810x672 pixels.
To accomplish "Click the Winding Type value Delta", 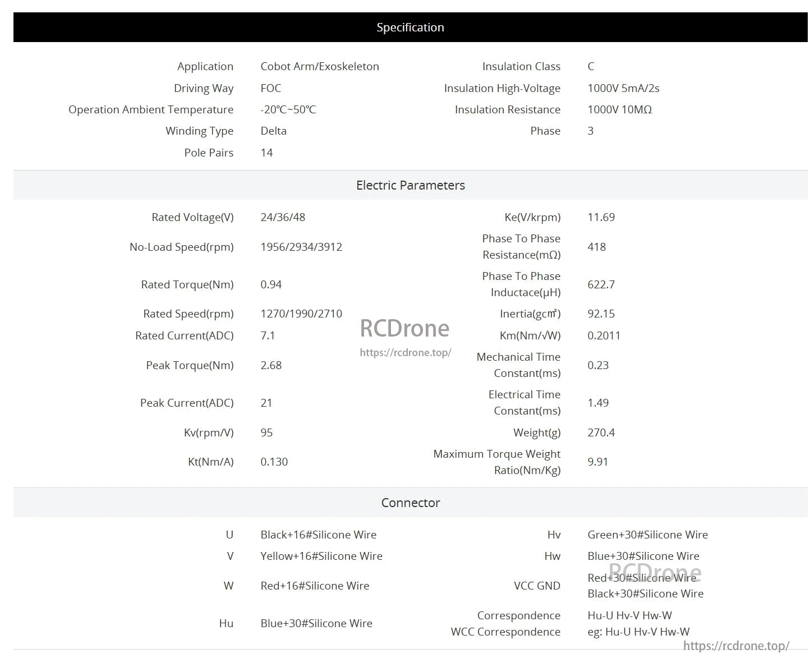I will (x=273, y=131).
